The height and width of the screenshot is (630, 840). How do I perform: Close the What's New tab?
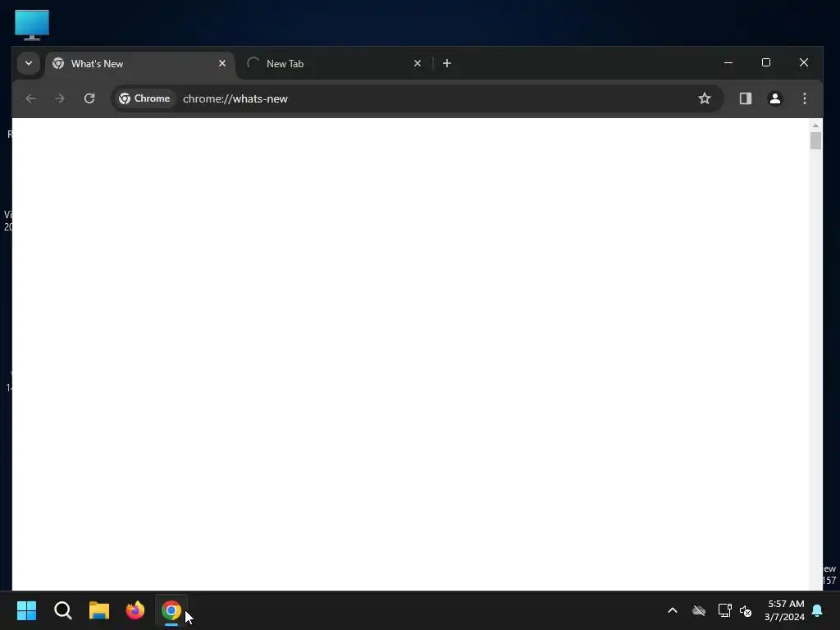(x=222, y=63)
